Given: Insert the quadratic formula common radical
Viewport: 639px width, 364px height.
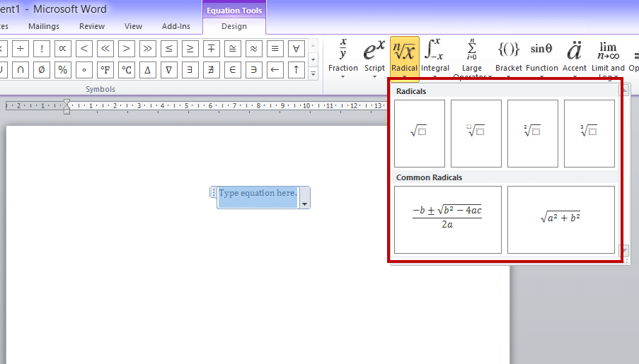Looking at the screenshot, I should click(447, 219).
